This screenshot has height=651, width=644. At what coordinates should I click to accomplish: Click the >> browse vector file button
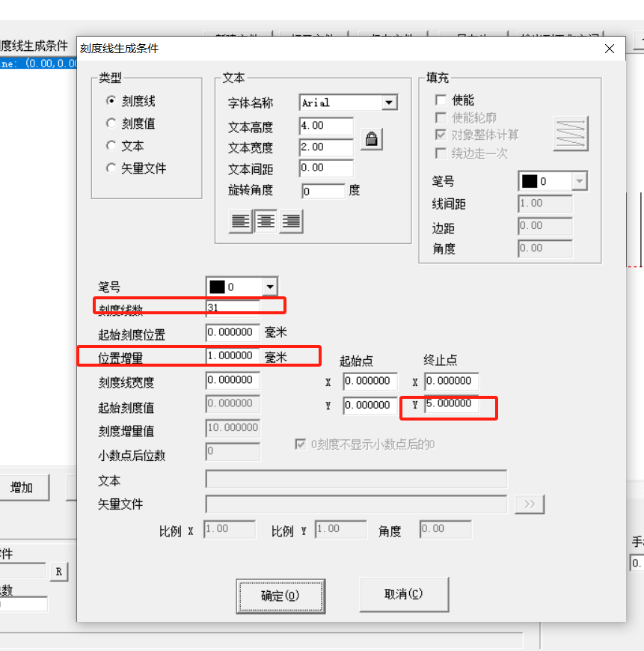click(x=529, y=504)
